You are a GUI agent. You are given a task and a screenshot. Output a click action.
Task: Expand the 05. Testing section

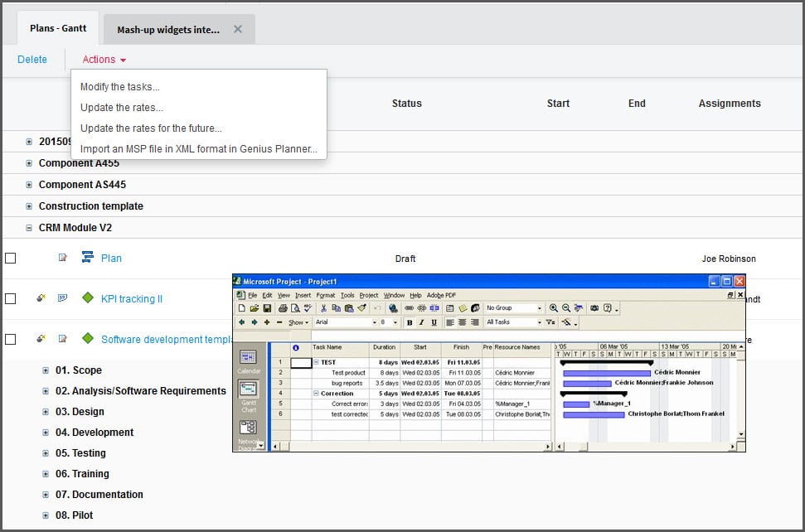[x=46, y=453]
